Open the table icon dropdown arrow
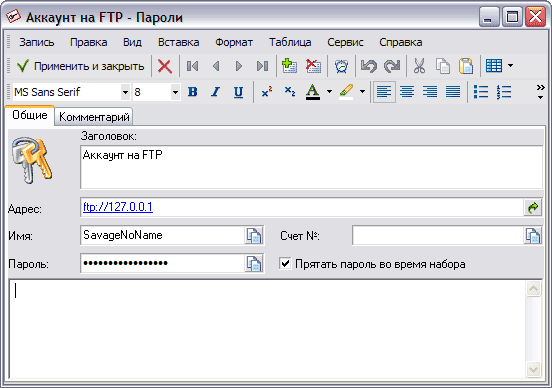The width and height of the screenshot is (552, 388). 510,66
